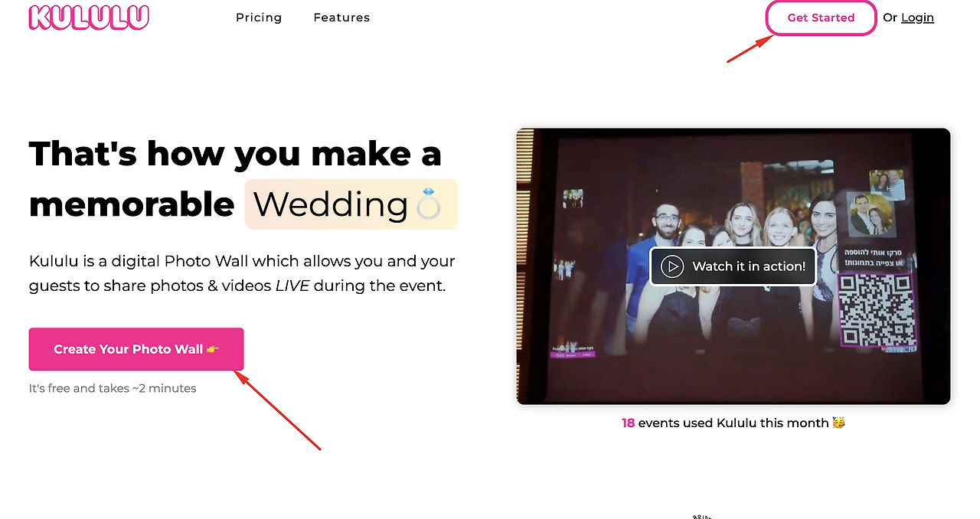The width and height of the screenshot is (980, 519).
Task: Click the "It's free and takes ~2 minutes" text
Action: [x=113, y=388]
